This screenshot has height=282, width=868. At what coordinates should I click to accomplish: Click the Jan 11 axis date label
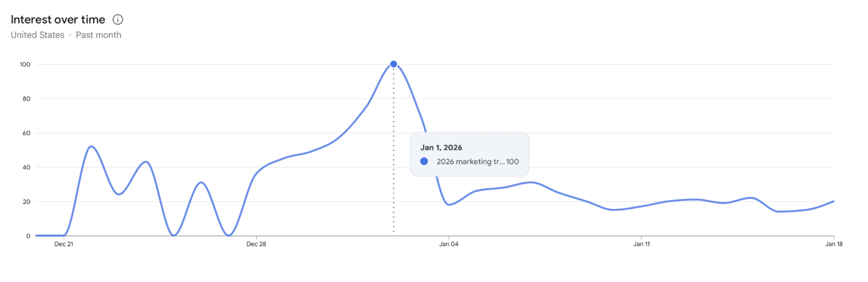pyautogui.click(x=641, y=244)
